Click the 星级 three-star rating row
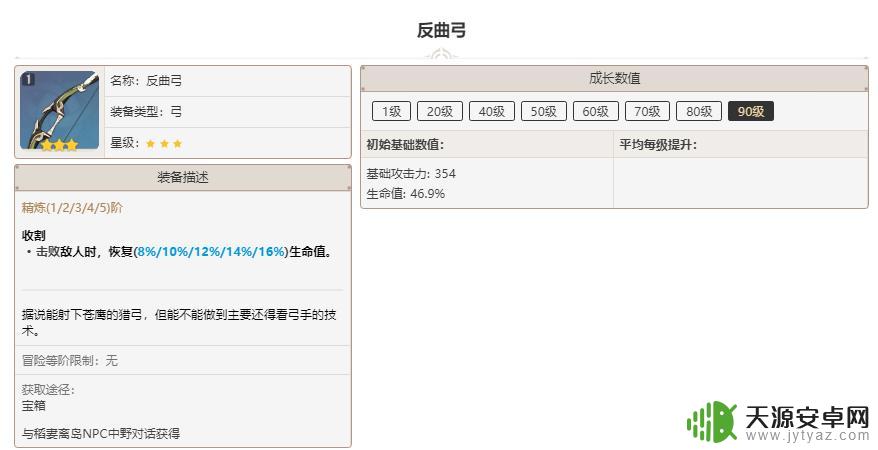878x450 pixels. [227, 143]
